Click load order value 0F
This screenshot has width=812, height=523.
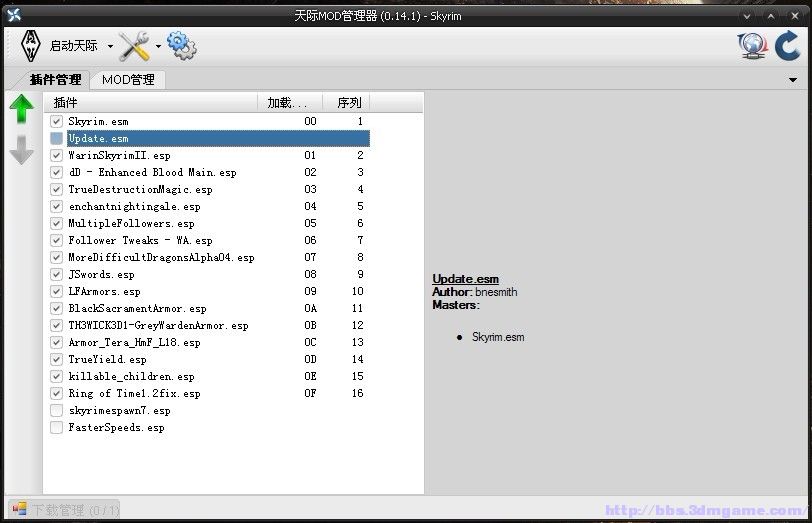(310, 394)
